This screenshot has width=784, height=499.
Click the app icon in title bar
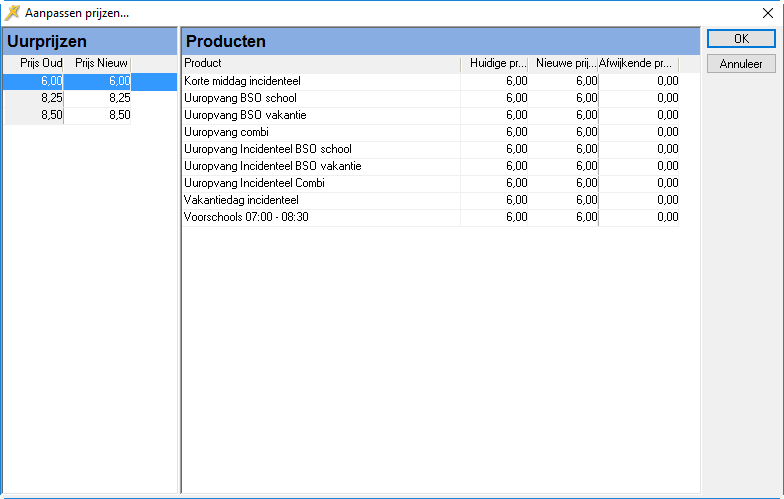13,13
